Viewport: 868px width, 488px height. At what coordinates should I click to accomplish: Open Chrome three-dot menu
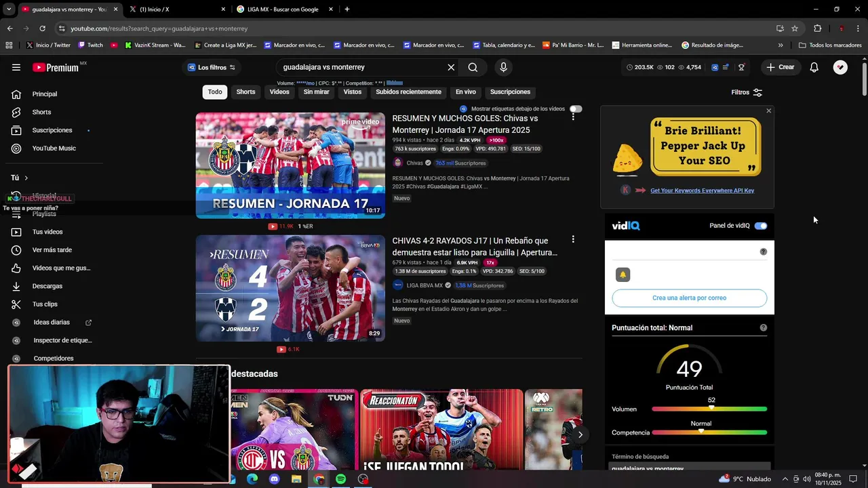coord(859,28)
